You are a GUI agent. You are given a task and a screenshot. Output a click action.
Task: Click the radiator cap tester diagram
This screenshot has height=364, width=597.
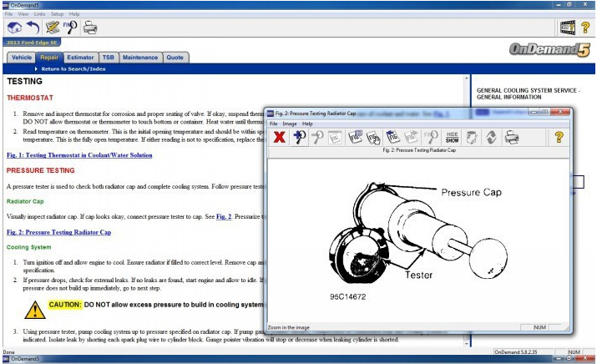point(418,232)
